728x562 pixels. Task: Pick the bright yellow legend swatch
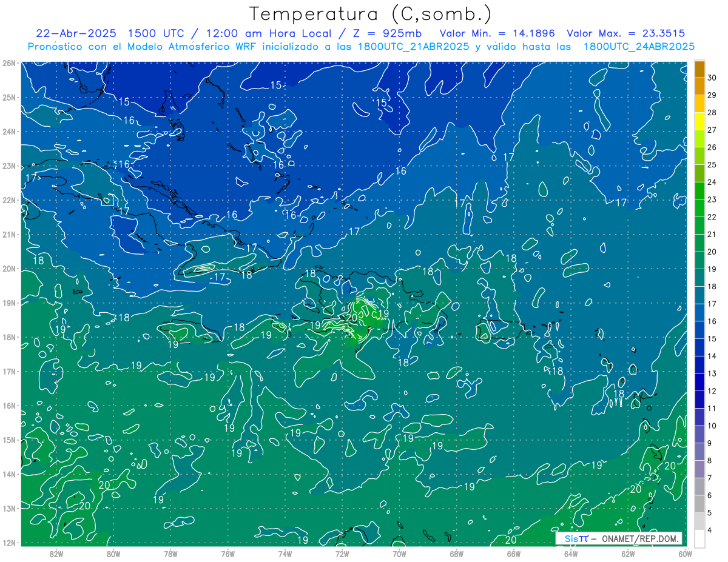(x=699, y=121)
